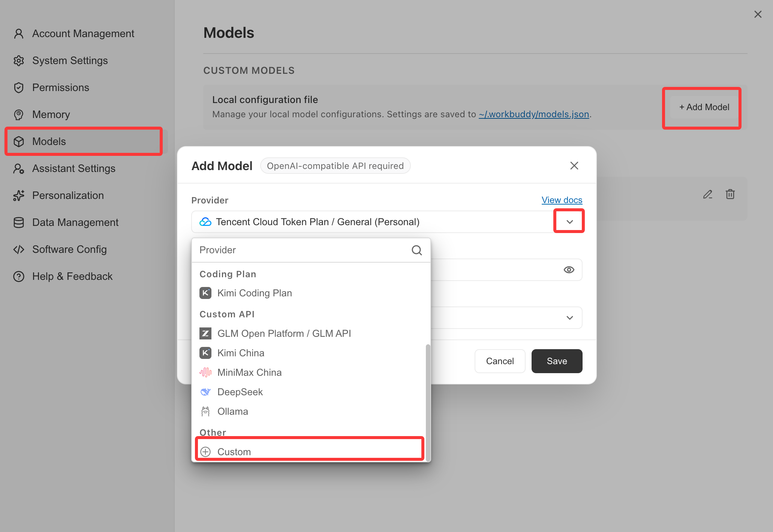
Task: Click the Permissions shield icon
Action: 19,88
